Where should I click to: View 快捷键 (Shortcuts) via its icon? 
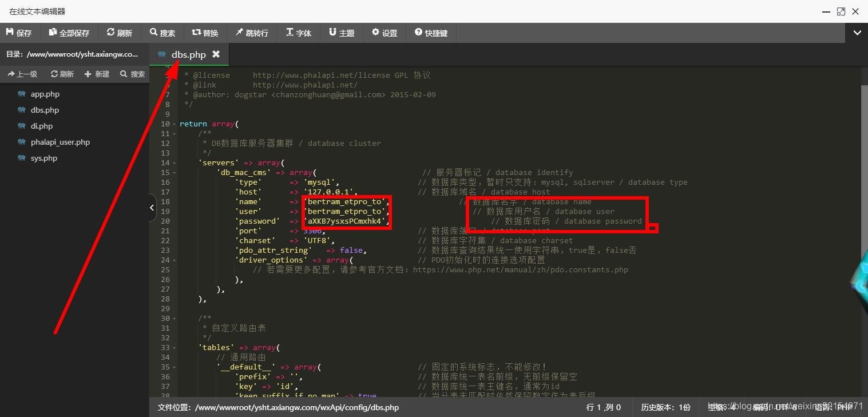tap(431, 33)
